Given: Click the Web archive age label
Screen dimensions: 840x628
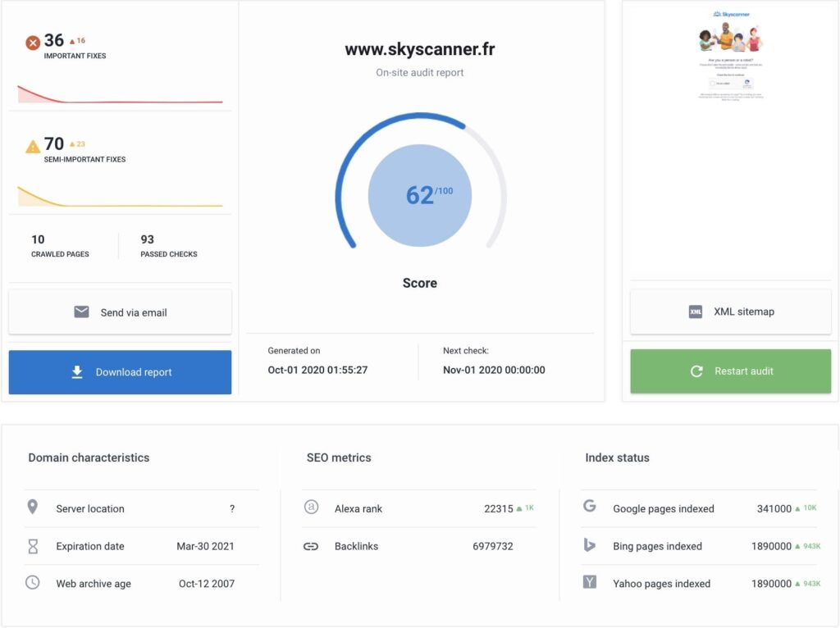Looking at the screenshot, I should tap(94, 584).
